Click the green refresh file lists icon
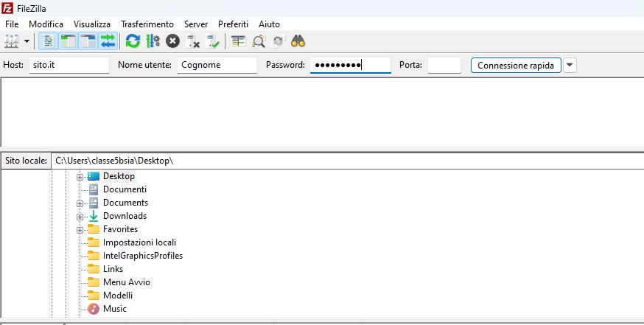Viewport: 644px width, 325px height. coord(133,41)
